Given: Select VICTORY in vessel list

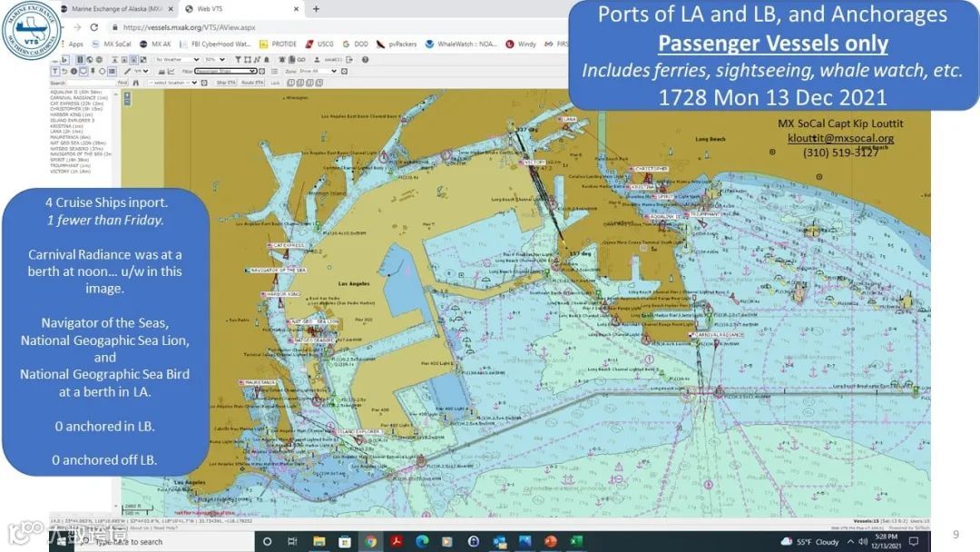Looking at the screenshot, I should tap(70, 171).
